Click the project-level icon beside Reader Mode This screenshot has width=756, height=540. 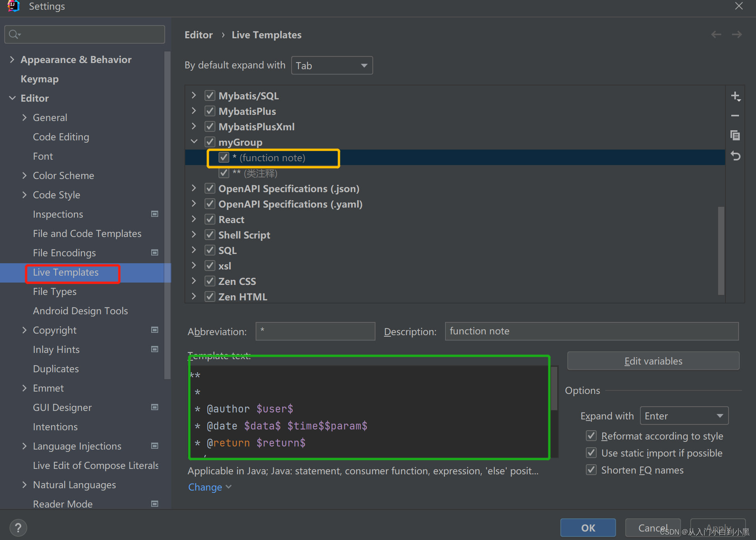click(x=155, y=504)
